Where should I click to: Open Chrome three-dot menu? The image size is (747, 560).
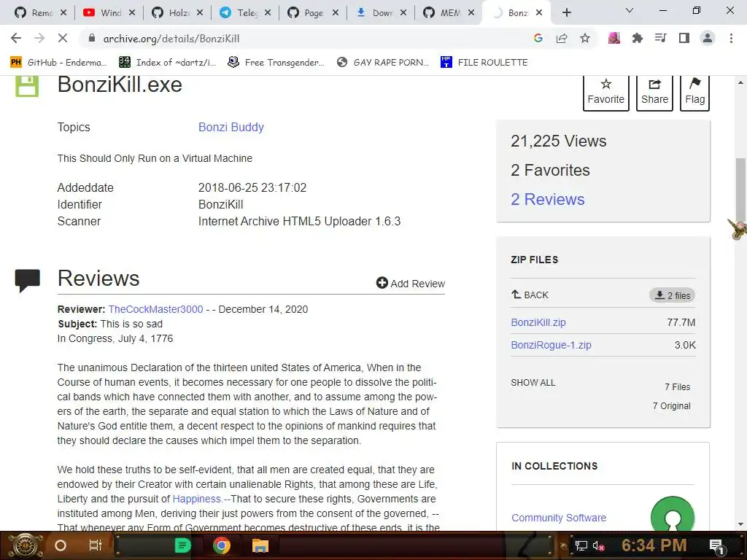tap(731, 38)
